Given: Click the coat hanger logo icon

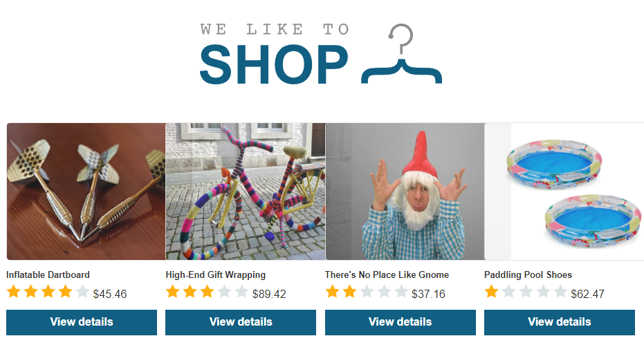Looking at the screenshot, I should pos(402,54).
